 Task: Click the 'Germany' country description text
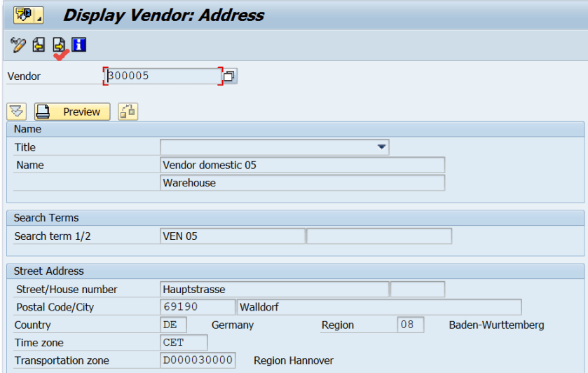pyautogui.click(x=233, y=325)
